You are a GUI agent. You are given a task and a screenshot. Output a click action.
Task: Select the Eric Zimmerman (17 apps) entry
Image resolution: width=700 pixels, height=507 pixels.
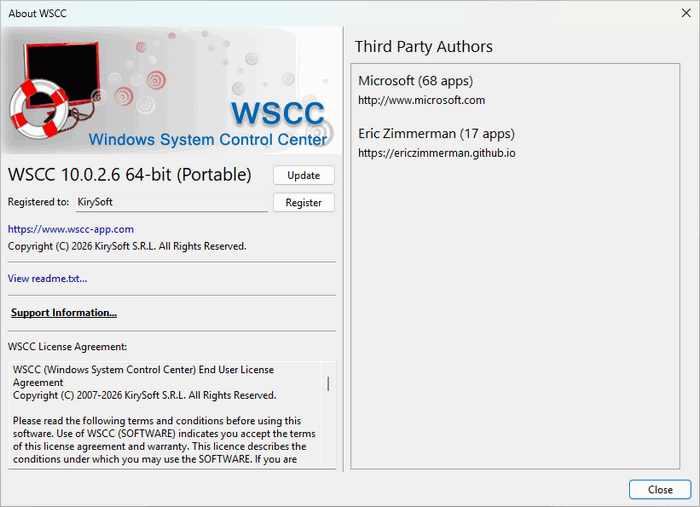[437, 133]
